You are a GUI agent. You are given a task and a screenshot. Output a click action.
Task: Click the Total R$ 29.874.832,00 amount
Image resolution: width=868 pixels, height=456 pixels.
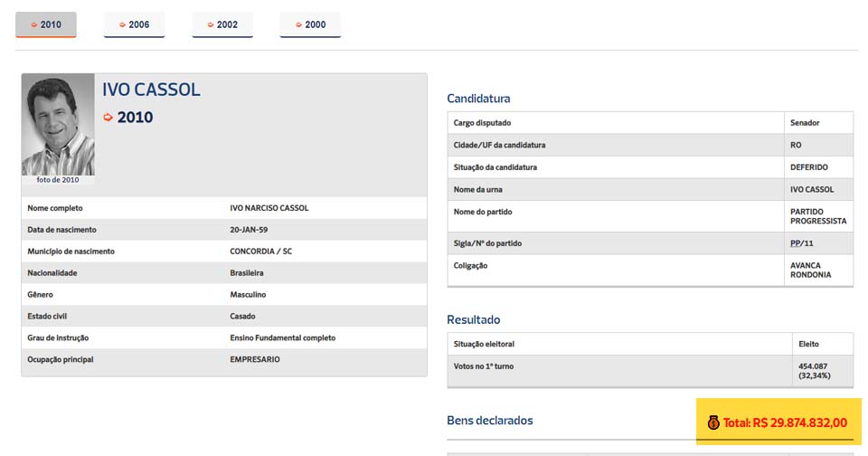point(785,423)
